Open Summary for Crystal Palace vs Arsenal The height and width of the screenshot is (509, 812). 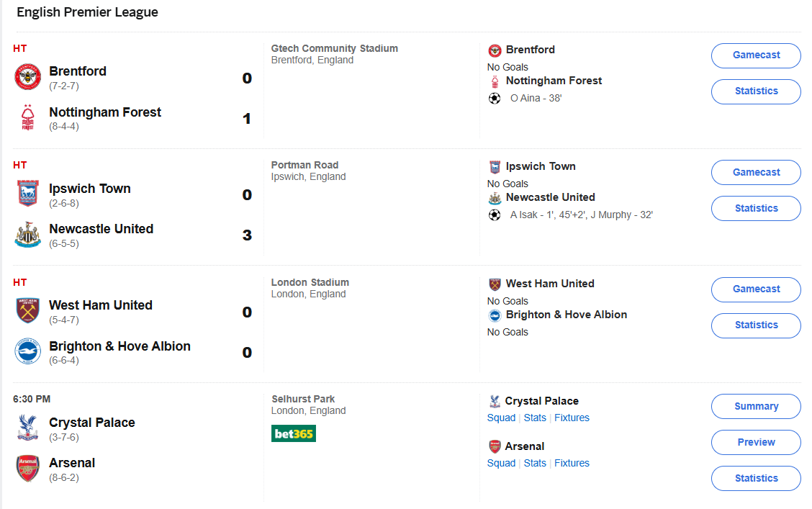tap(756, 406)
